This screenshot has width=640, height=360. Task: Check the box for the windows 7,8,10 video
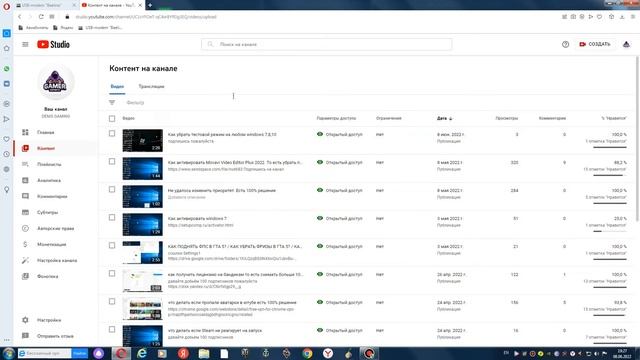112,133
